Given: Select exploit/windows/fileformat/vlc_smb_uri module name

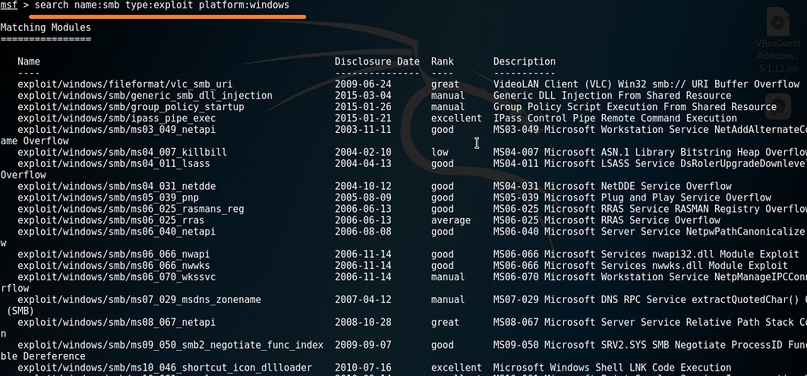Looking at the screenshot, I should click(125, 84).
